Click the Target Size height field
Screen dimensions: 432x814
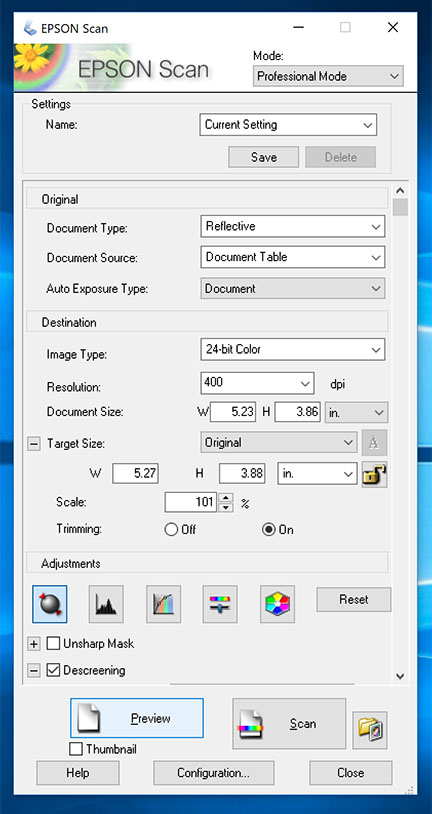242,473
